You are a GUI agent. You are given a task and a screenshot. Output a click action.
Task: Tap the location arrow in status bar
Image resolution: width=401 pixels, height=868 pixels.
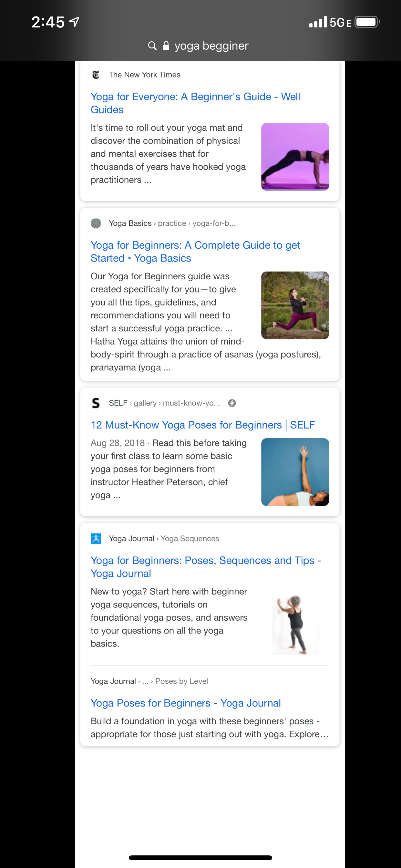[74, 22]
